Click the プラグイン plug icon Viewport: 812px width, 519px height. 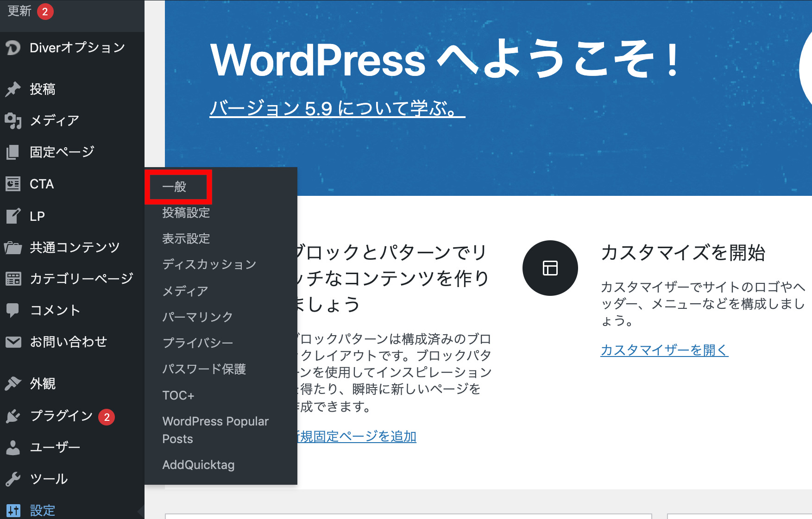13,416
